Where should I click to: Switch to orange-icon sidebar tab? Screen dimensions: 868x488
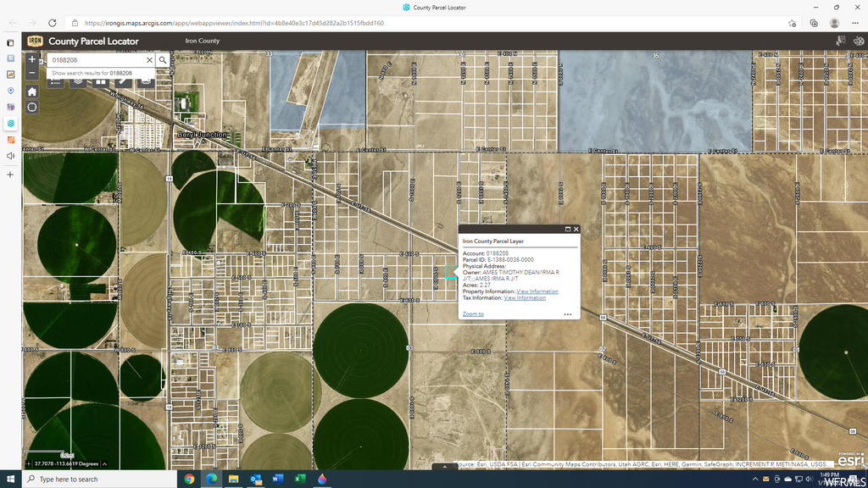(10, 140)
